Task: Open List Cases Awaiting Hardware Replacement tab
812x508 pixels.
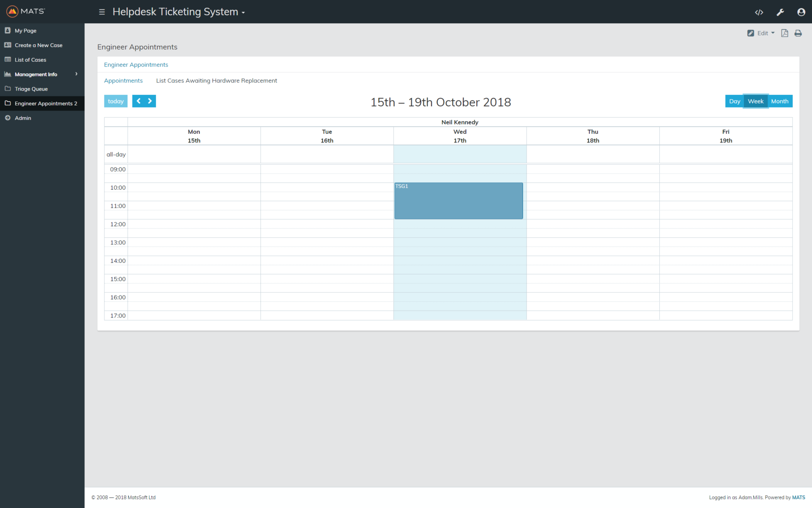Action: pos(217,80)
